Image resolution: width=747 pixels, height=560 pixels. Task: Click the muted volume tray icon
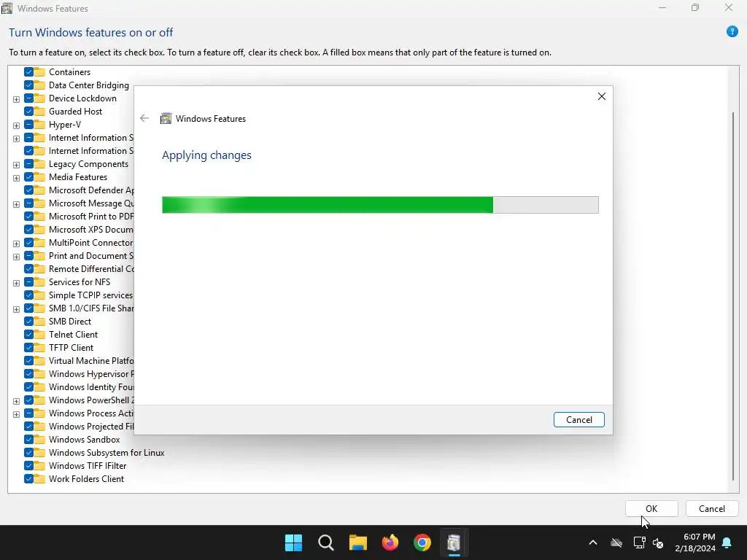coord(658,542)
